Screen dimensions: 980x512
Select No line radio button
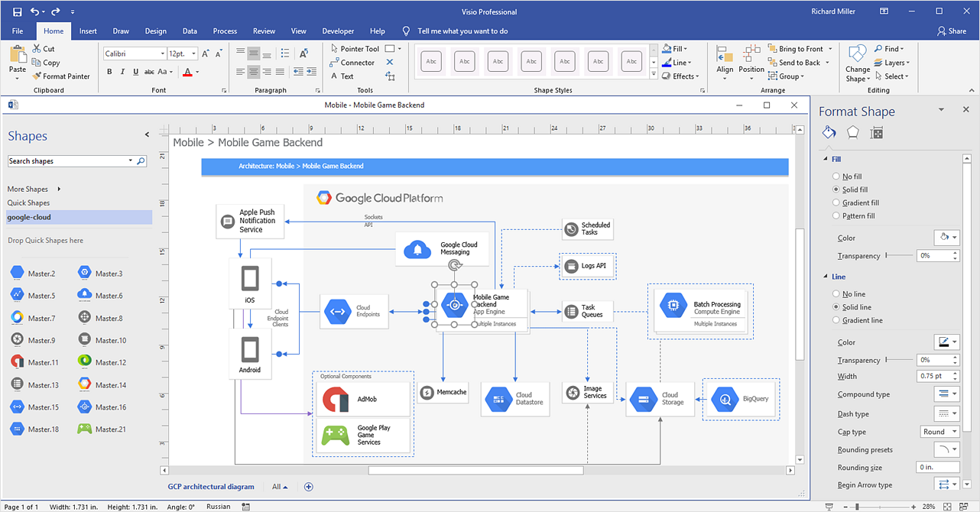click(x=836, y=293)
